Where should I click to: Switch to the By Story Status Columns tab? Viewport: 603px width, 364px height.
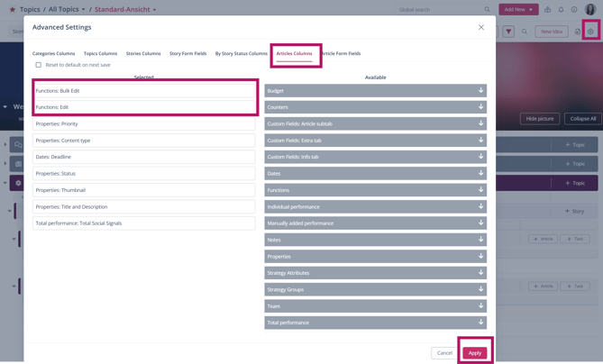[x=241, y=53]
